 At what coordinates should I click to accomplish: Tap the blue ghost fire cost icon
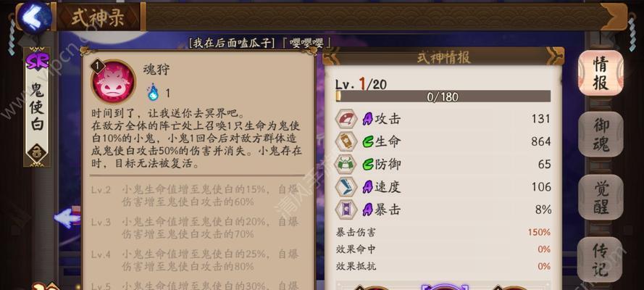(x=152, y=93)
